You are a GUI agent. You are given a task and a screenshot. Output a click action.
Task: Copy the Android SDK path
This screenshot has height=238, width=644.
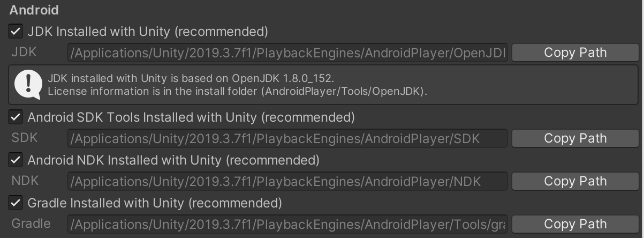point(575,138)
